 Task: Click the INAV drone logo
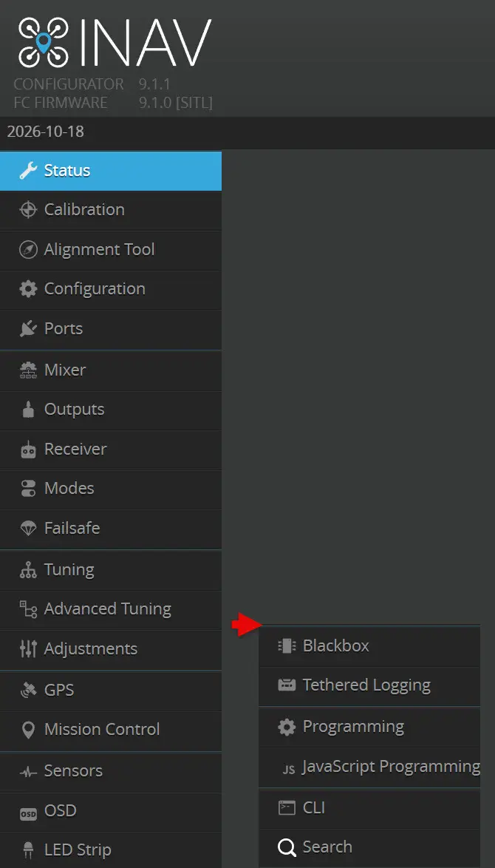[115, 43]
